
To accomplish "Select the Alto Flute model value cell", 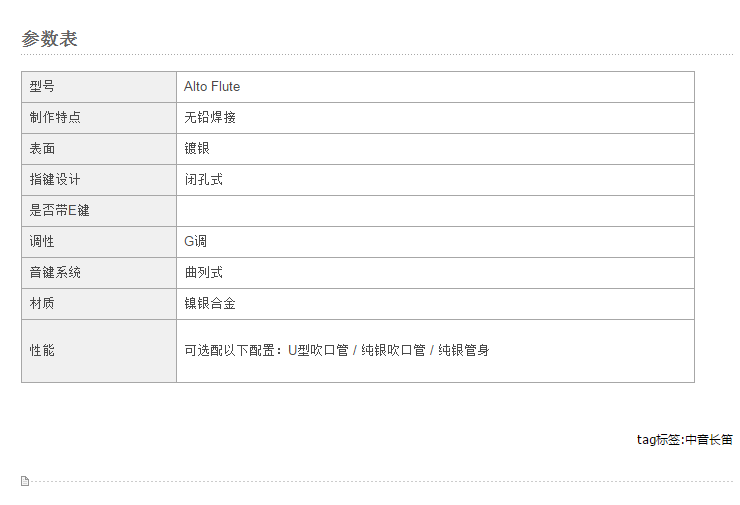I will 435,87.
